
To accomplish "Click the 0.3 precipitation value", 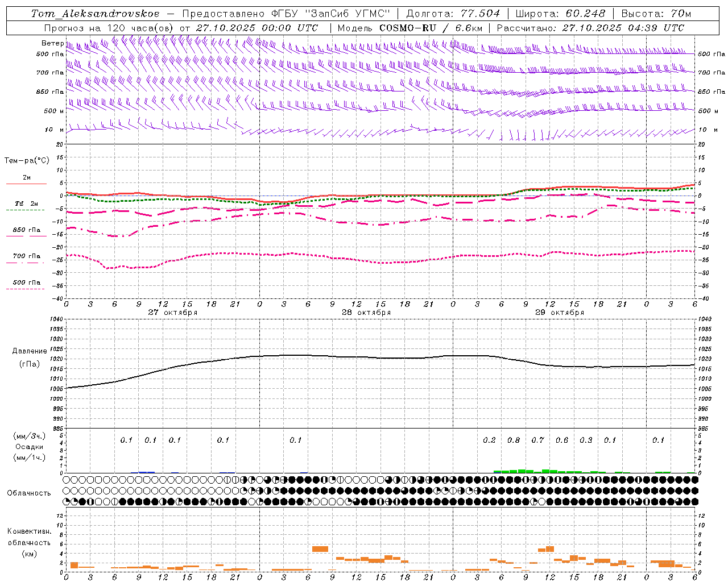I will (586, 440).
